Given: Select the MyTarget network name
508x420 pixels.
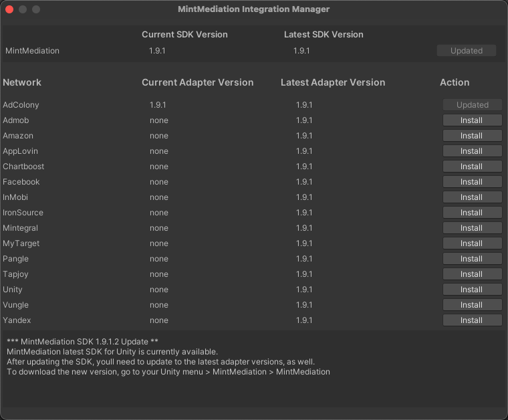Looking at the screenshot, I should [x=21, y=243].
